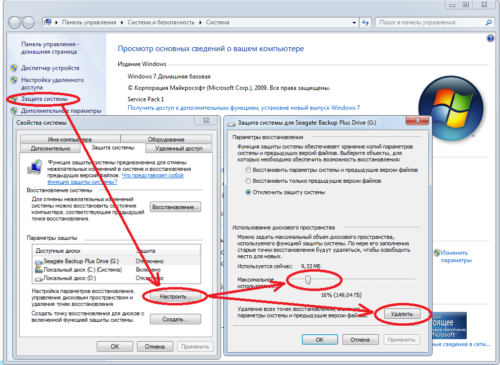The height and width of the screenshot is (365, 500).
Task: Click shield icon next to Изменить параметры
Action: pos(437,253)
